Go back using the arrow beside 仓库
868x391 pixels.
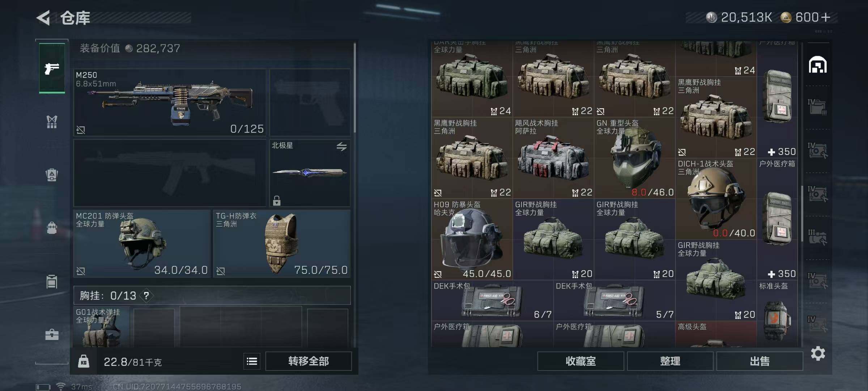point(43,17)
